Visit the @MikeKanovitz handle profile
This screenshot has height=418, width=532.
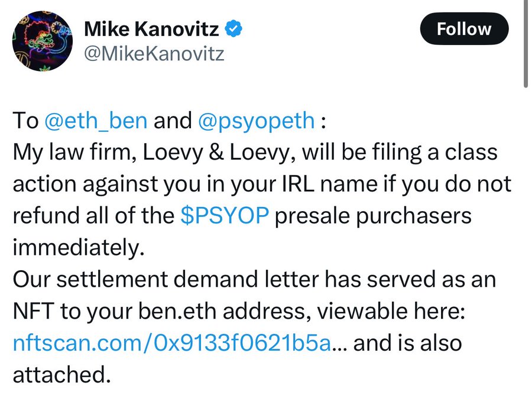pos(154,54)
